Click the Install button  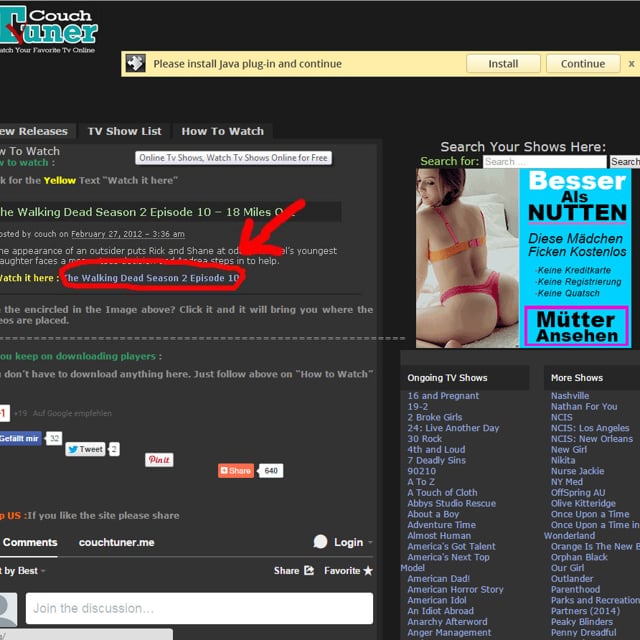coord(503,64)
